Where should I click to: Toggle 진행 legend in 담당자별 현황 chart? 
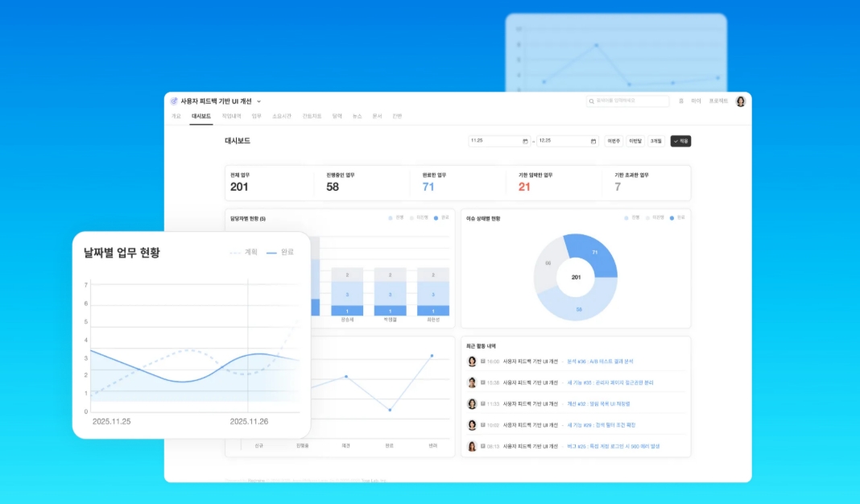(x=396, y=217)
